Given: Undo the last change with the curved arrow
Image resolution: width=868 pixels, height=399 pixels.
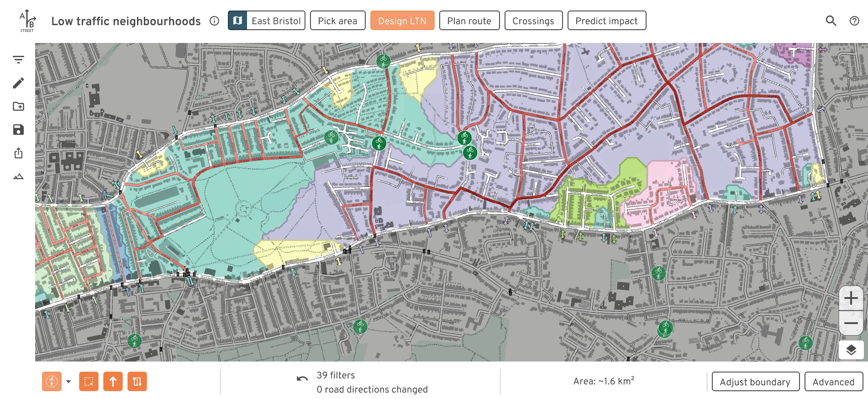Looking at the screenshot, I should coord(302,378).
